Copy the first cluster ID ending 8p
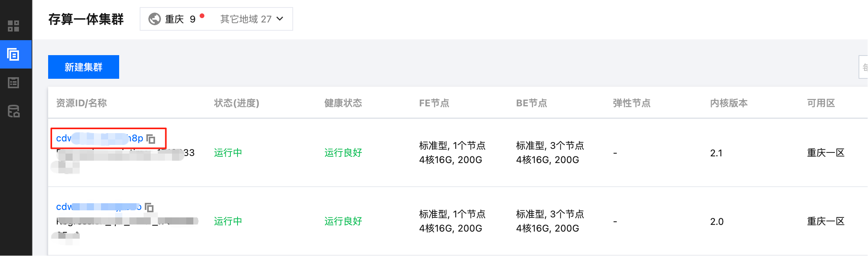The height and width of the screenshot is (256, 868). [x=151, y=139]
